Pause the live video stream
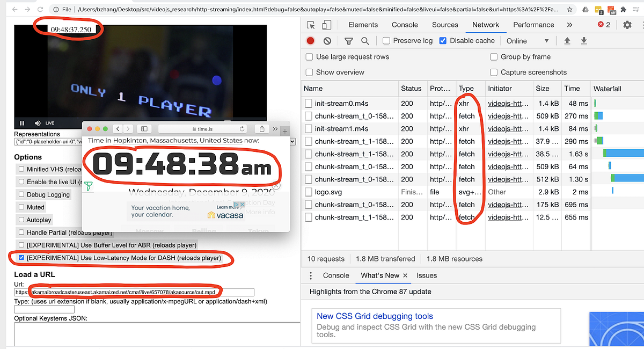The width and height of the screenshot is (644, 349). (21, 122)
